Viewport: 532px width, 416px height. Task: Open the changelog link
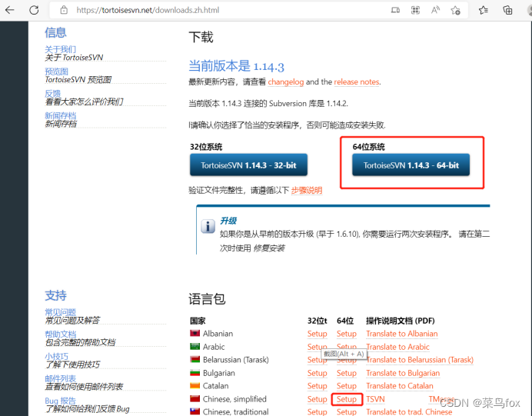point(286,82)
